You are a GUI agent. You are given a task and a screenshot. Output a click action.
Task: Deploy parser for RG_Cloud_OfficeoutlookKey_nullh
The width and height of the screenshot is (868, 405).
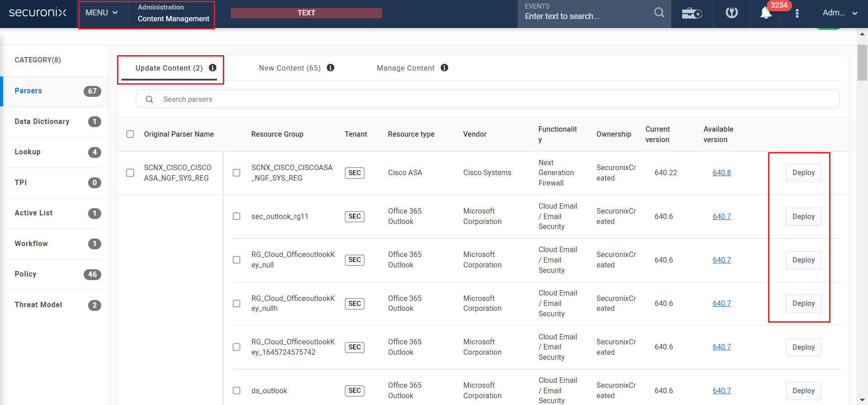pyautogui.click(x=803, y=303)
